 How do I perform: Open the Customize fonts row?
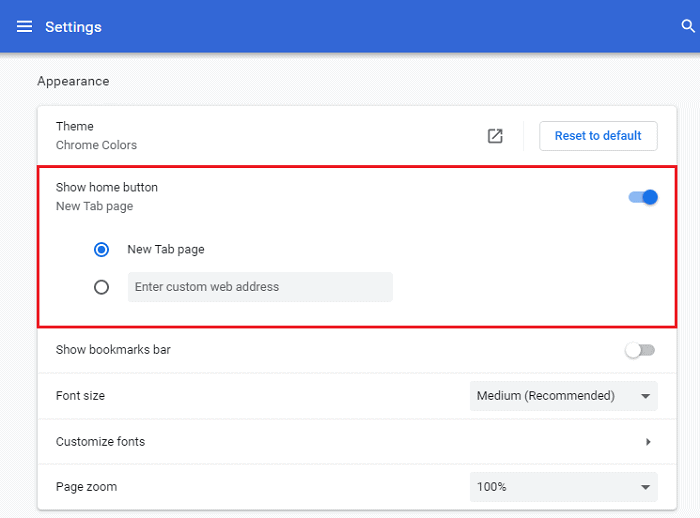point(300,442)
